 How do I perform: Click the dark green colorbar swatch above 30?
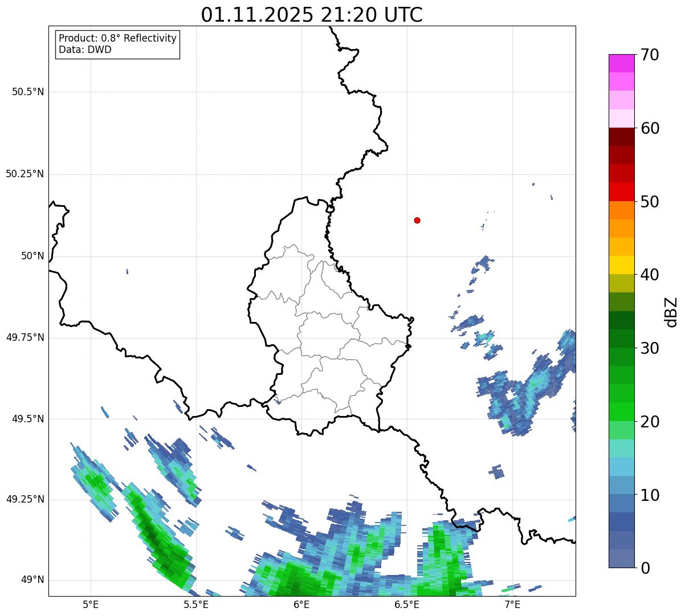pyautogui.click(x=621, y=338)
